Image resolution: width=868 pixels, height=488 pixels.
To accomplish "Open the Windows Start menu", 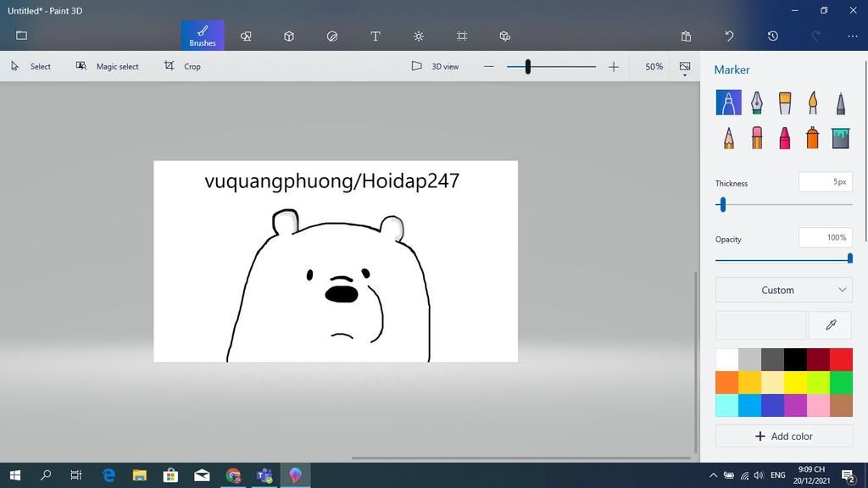I will tap(15, 475).
